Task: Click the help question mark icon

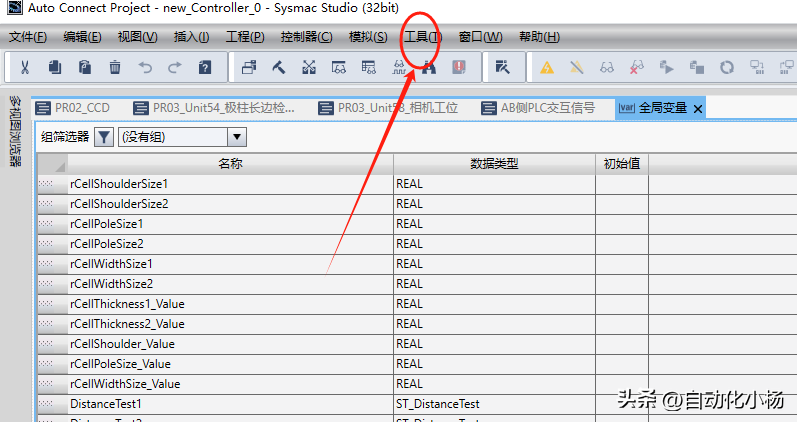Action: (x=205, y=68)
